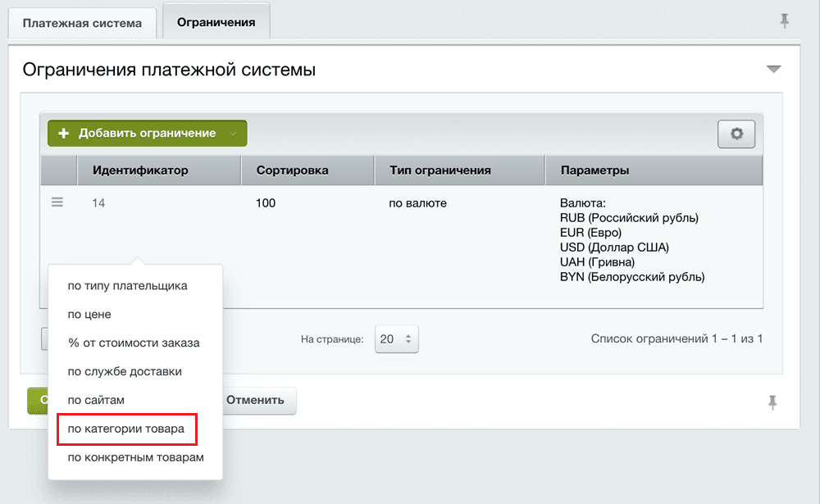820x504 pixels.
Task: Choose the по конкретным товарам option
Action: [135, 457]
